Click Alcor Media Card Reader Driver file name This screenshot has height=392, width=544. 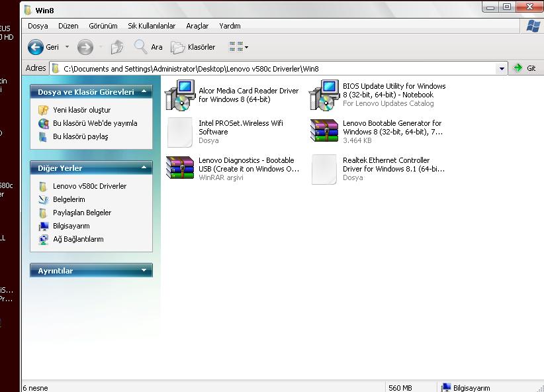(x=248, y=95)
